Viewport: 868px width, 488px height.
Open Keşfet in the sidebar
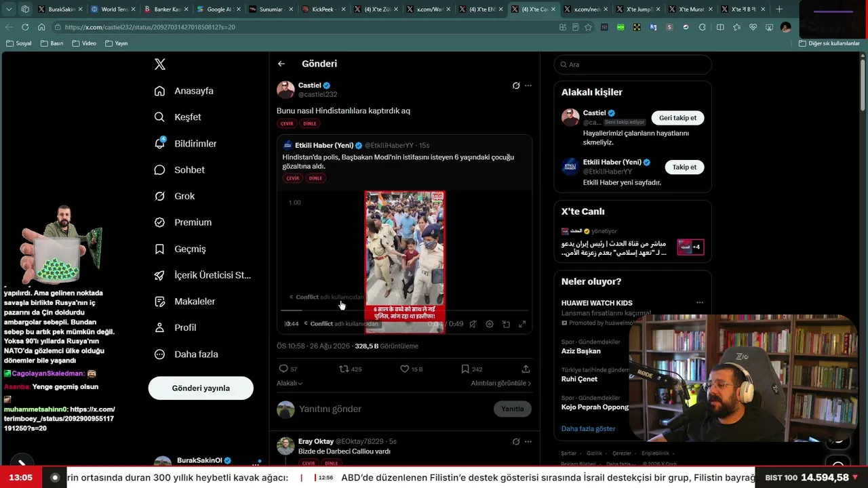click(x=178, y=117)
